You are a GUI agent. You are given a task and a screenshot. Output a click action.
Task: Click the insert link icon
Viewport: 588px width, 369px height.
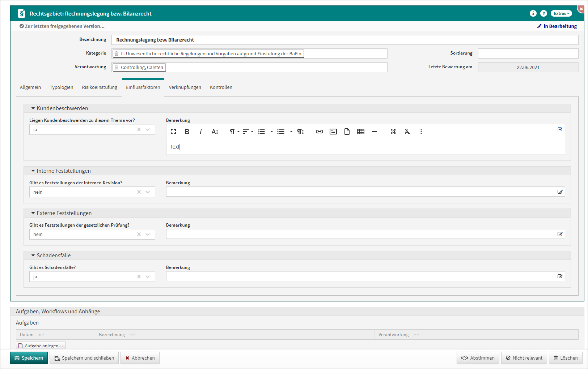coord(319,132)
